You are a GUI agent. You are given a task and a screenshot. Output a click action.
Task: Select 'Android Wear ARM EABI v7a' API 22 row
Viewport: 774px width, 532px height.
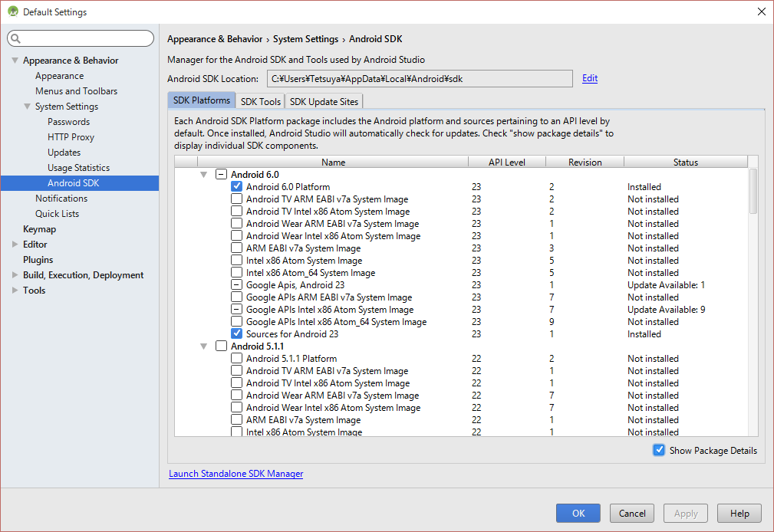462,396
